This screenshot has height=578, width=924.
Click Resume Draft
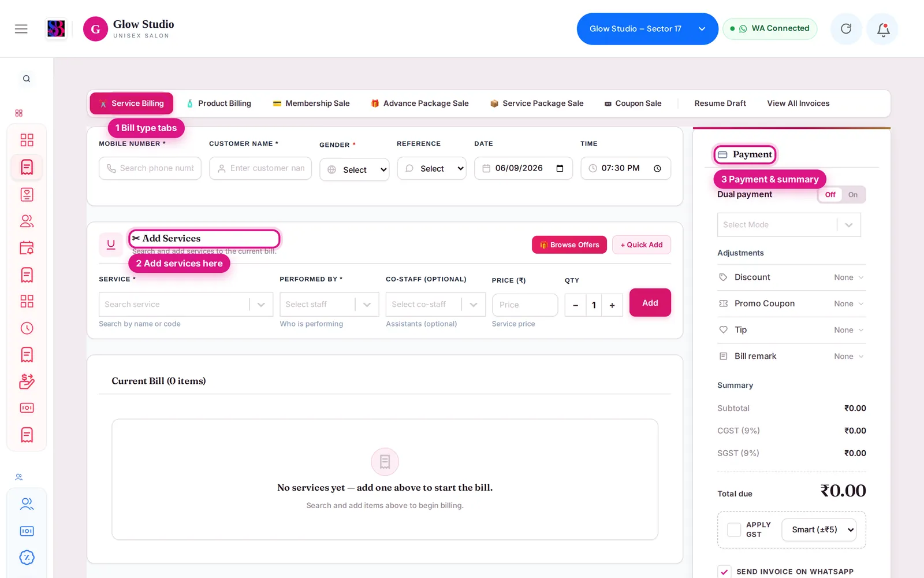coord(720,103)
